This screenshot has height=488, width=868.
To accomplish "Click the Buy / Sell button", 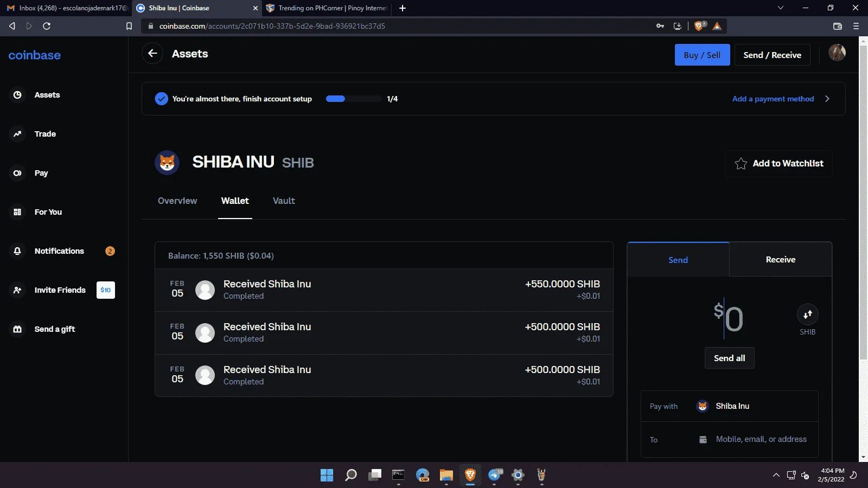I will [702, 55].
